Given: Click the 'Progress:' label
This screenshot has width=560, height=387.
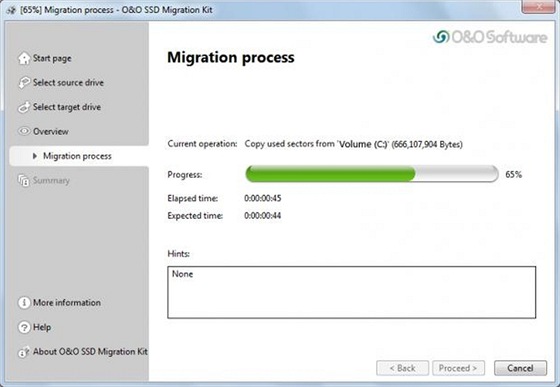Looking at the screenshot, I should [x=185, y=175].
